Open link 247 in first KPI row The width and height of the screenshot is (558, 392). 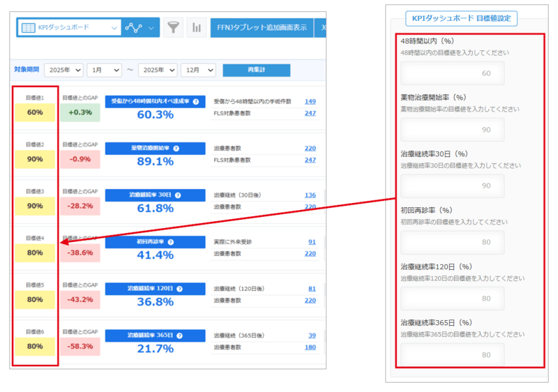310,113
